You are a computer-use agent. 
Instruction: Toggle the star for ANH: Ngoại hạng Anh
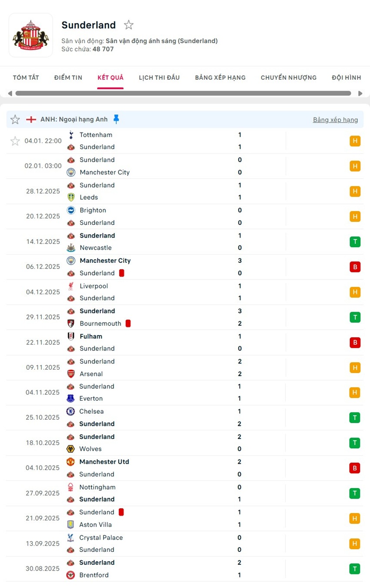pos(15,119)
